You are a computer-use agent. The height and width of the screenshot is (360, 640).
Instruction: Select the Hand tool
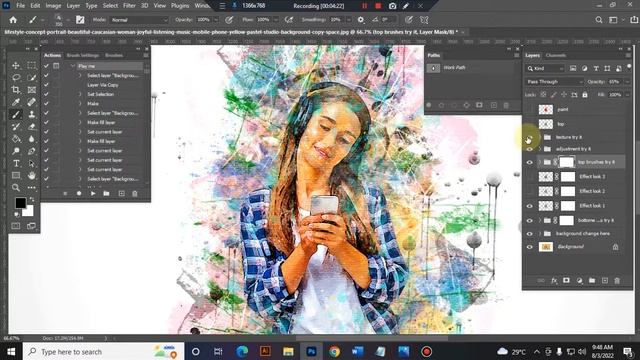tap(31, 176)
